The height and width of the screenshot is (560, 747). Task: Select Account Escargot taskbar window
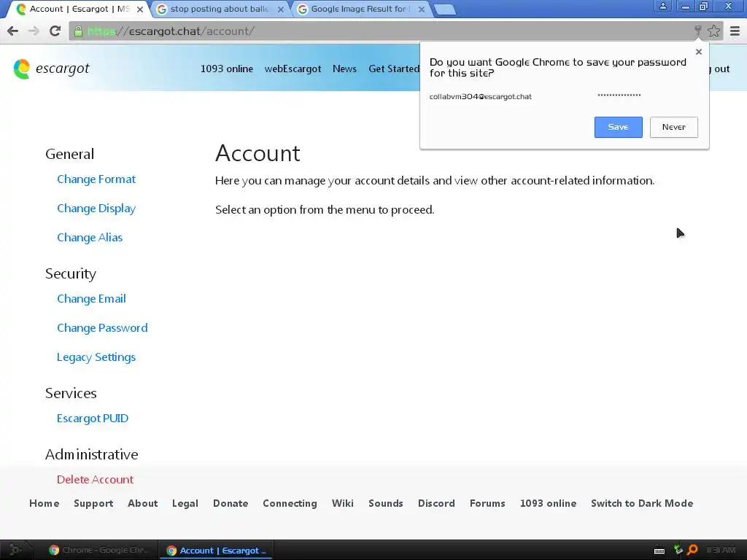click(217, 551)
